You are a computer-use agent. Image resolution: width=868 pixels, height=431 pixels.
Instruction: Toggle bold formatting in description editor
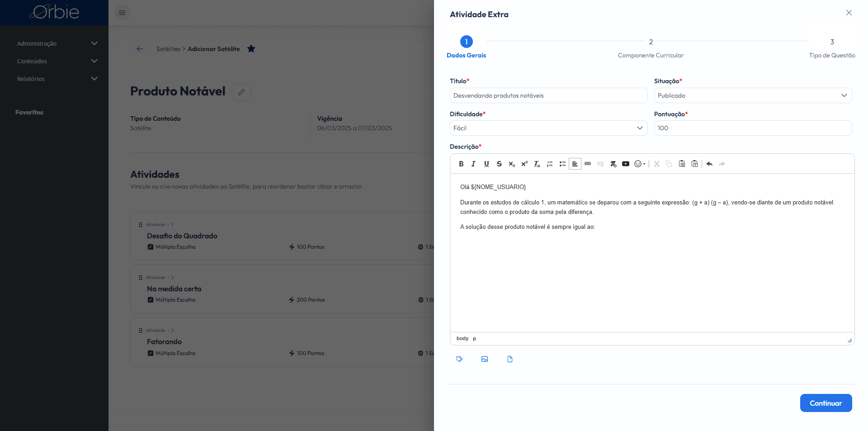461,164
